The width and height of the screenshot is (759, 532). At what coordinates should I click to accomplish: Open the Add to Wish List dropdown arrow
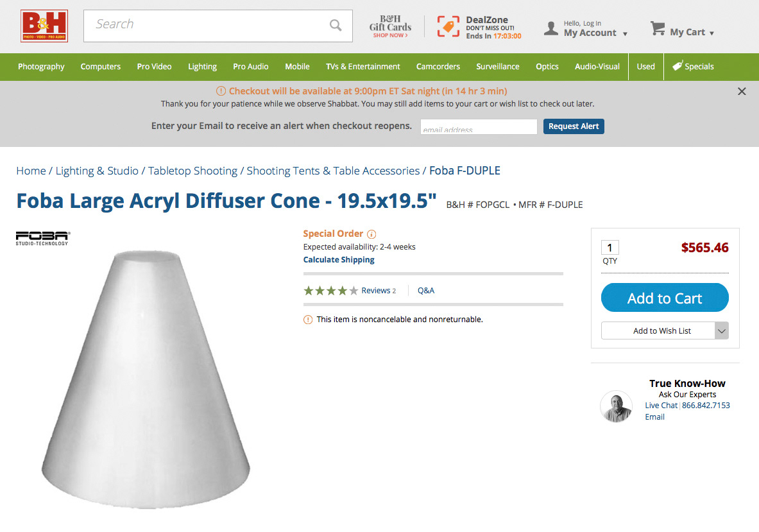(x=721, y=331)
